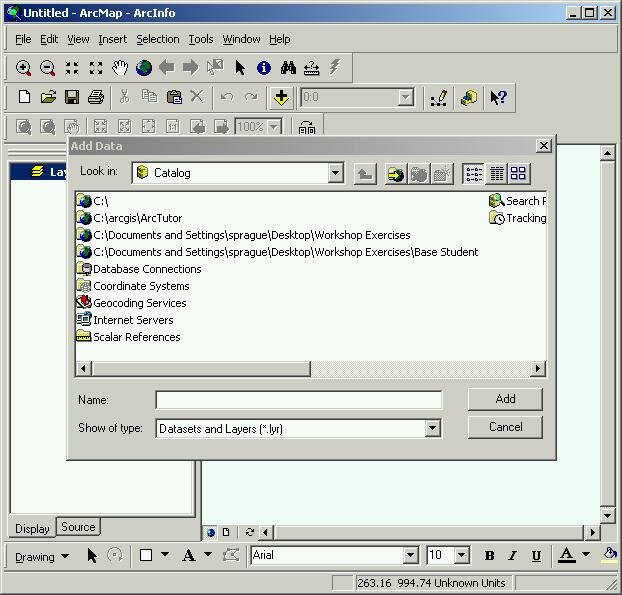Open the Show of type dropdown
This screenshot has height=595, width=622.
432,428
